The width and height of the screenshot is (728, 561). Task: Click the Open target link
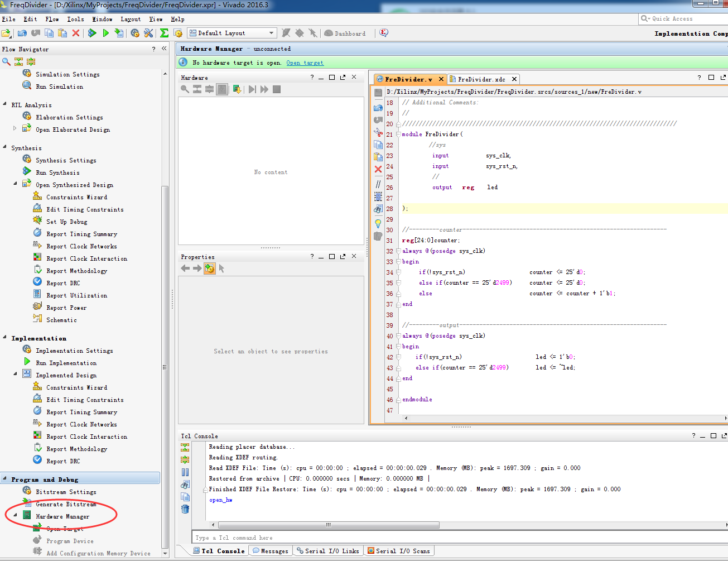pyautogui.click(x=305, y=63)
